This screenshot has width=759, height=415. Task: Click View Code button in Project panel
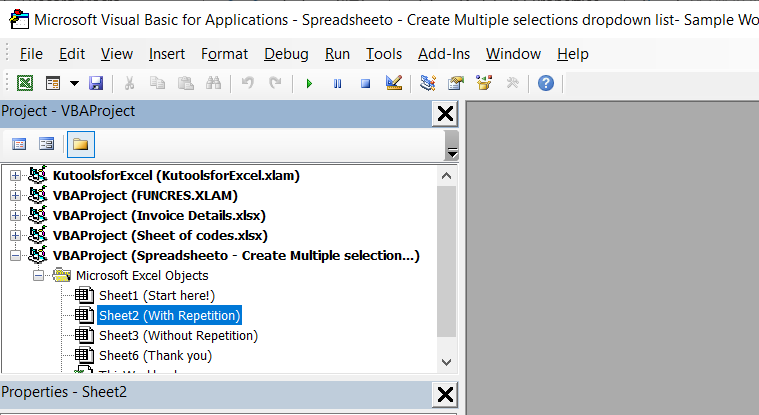point(19,144)
